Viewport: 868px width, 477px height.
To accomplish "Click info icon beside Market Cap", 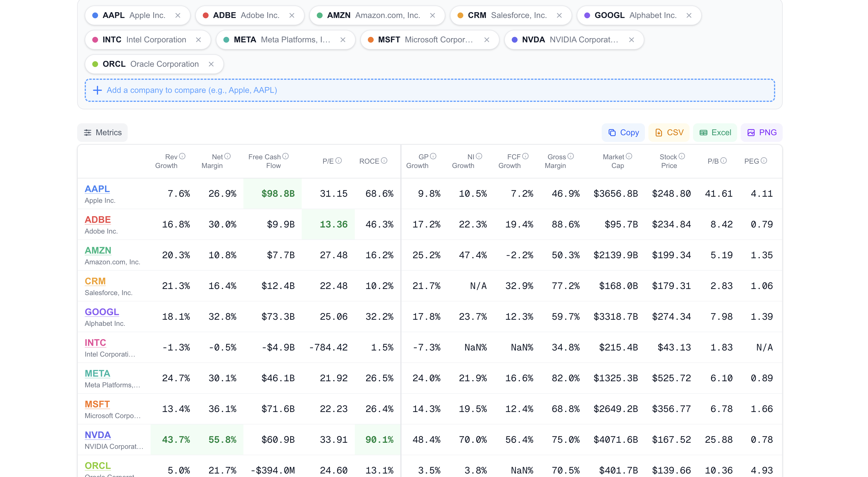I will [x=629, y=156].
